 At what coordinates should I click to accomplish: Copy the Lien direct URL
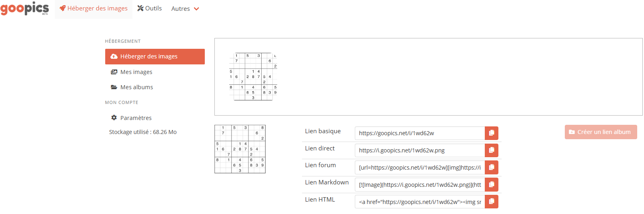click(491, 150)
